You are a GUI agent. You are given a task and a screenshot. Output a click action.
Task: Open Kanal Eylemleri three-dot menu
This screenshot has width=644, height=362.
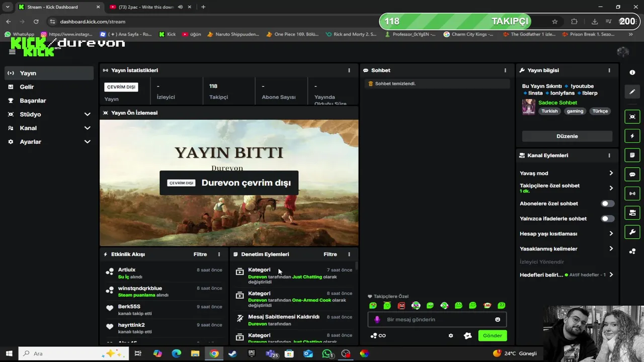(x=609, y=155)
